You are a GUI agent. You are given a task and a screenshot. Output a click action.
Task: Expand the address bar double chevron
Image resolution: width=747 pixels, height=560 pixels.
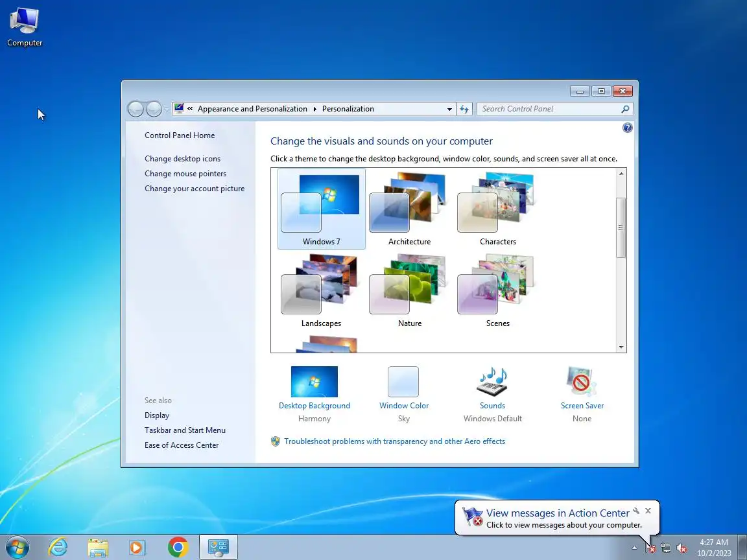pyautogui.click(x=190, y=109)
